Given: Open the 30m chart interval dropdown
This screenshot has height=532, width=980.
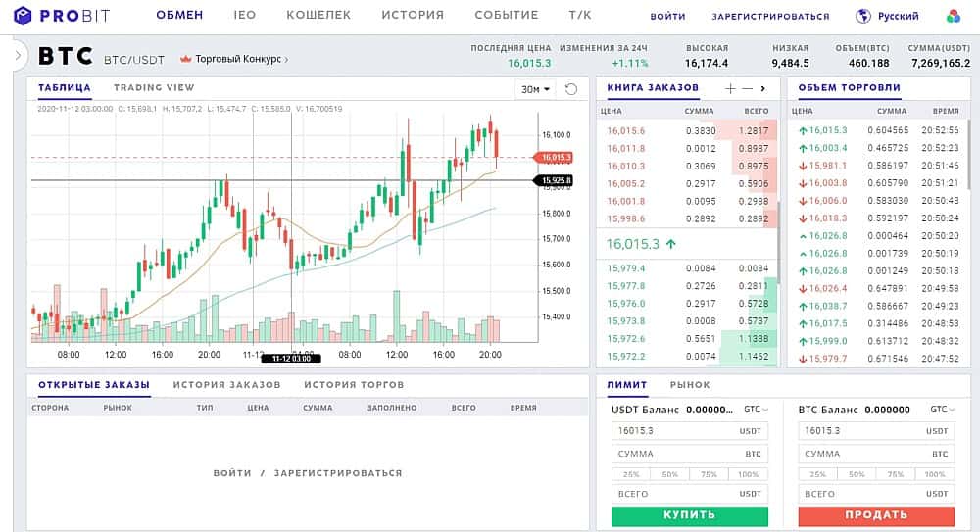Looking at the screenshot, I should click(x=535, y=89).
